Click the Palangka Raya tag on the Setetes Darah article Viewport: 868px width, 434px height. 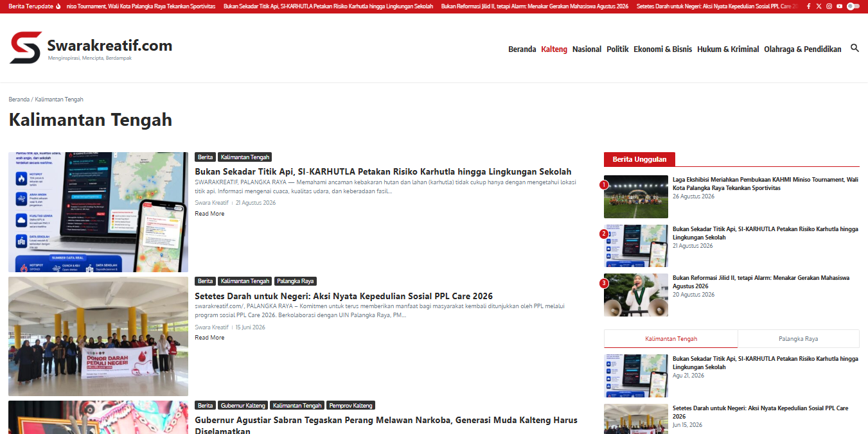[x=296, y=281]
